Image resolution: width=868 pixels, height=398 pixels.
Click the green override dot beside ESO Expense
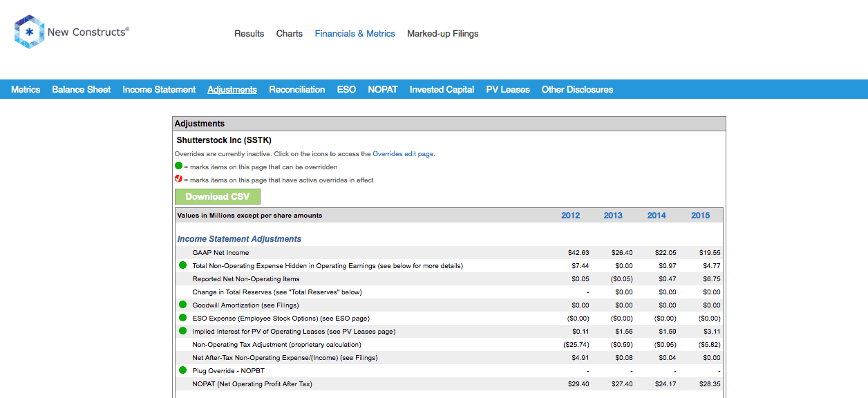coord(183,318)
